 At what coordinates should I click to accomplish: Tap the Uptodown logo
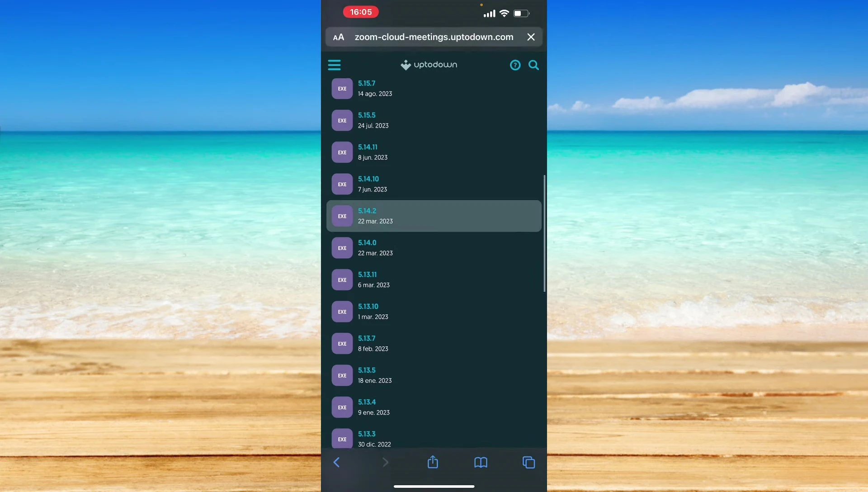tap(429, 65)
